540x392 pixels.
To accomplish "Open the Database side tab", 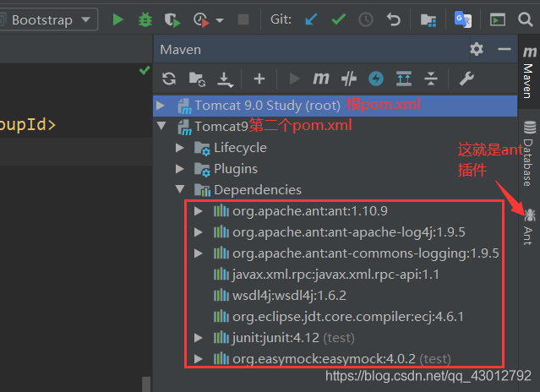I will 529,154.
